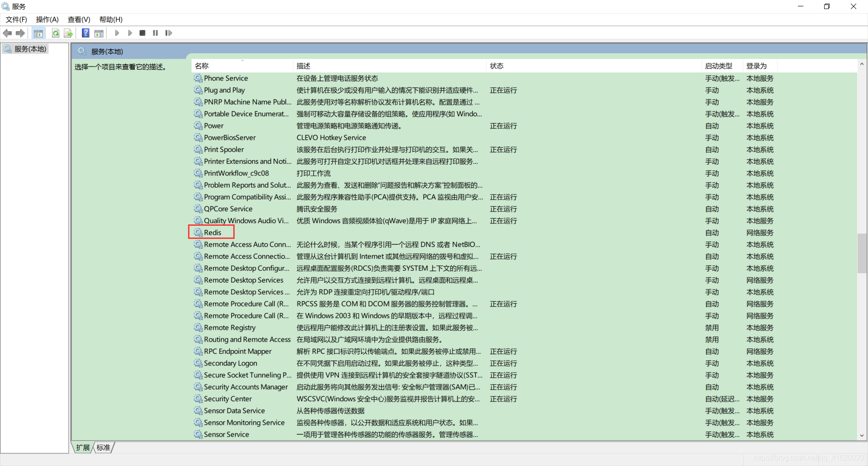The width and height of the screenshot is (868, 466).
Task: Click the vertical scrollbar thumb
Action: tap(862, 253)
